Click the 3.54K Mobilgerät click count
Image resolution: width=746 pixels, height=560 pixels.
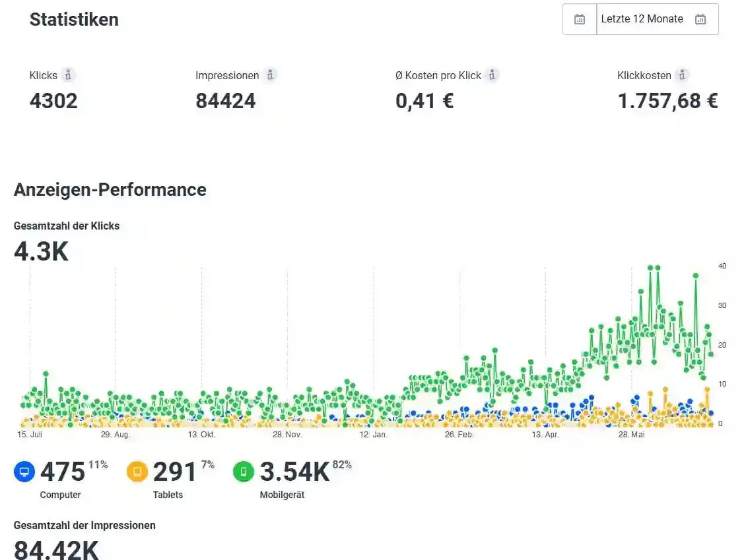[x=294, y=472]
